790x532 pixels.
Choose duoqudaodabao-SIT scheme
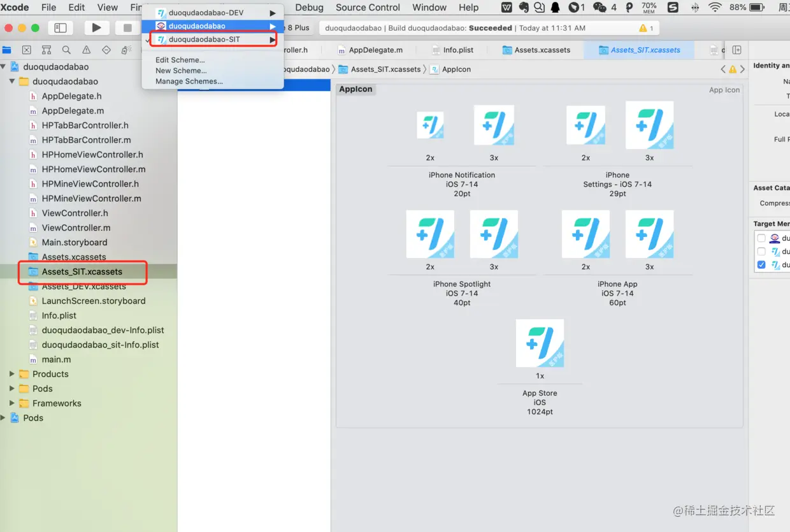(213, 40)
